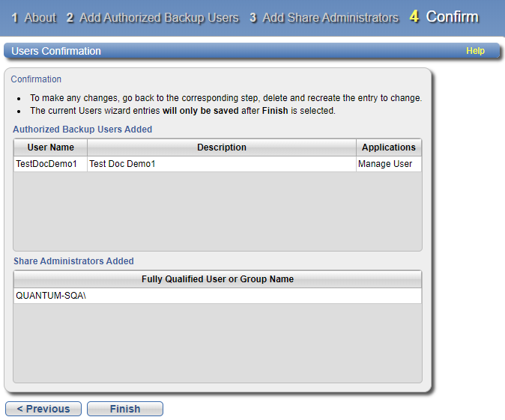Select the Test Doc Demo1 description cell

(122, 164)
